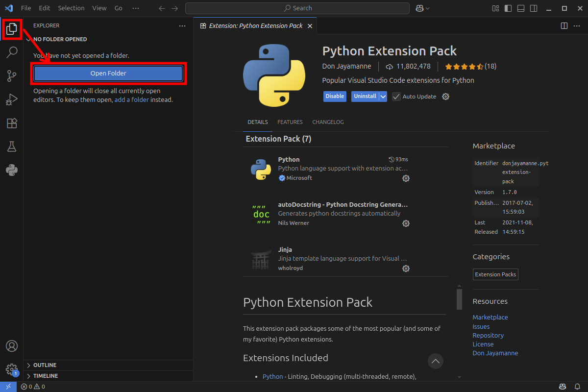Open the Copilot dropdown chevron
Image resolution: width=588 pixels, height=392 pixels.
click(428, 8)
